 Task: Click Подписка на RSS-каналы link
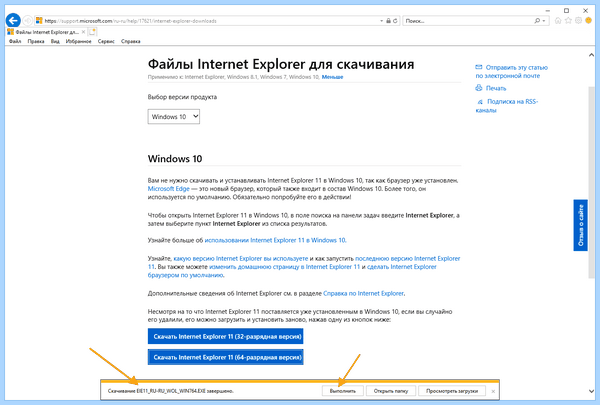(x=507, y=106)
